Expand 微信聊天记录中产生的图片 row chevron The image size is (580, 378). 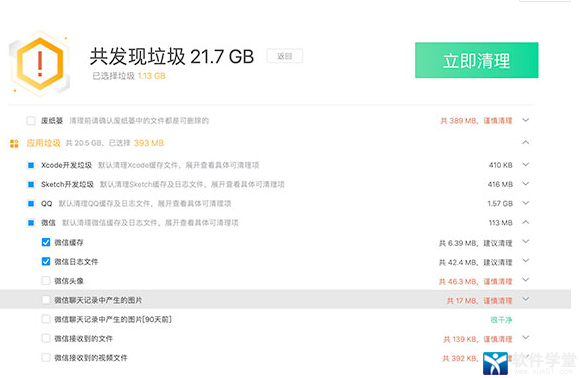point(526,299)
